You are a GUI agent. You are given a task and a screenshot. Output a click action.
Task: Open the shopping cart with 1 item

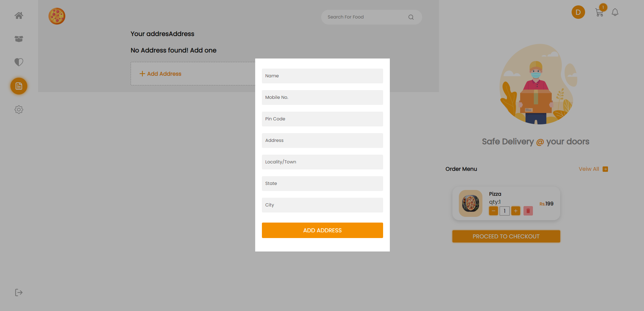(x=600, y=12)
